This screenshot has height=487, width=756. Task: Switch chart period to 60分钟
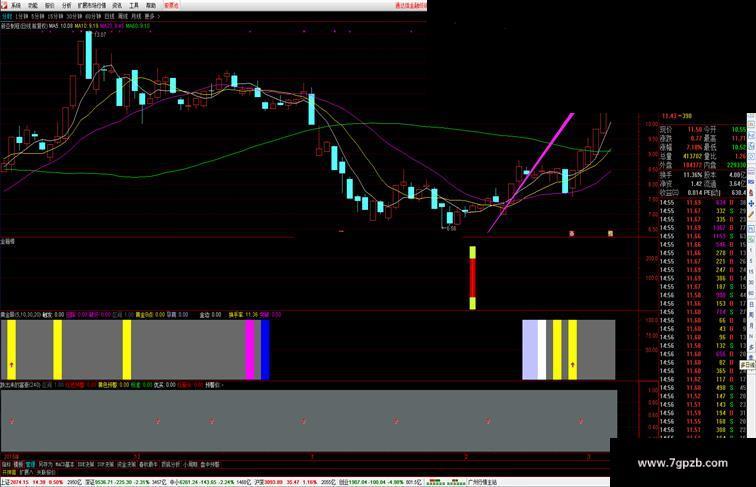coord(93,16)
